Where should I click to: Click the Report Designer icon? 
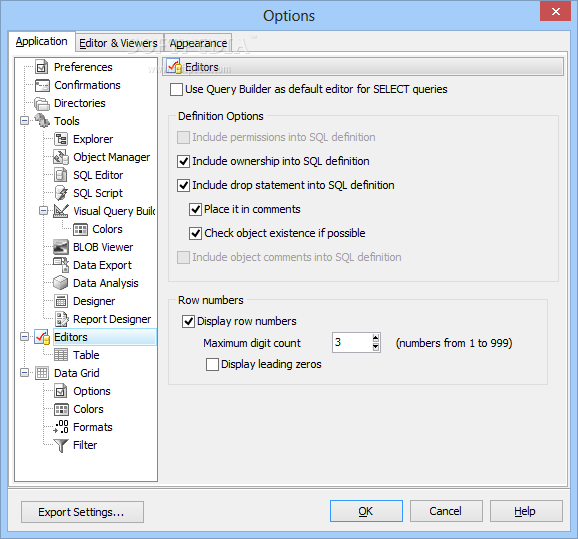(x=61, y=319)
